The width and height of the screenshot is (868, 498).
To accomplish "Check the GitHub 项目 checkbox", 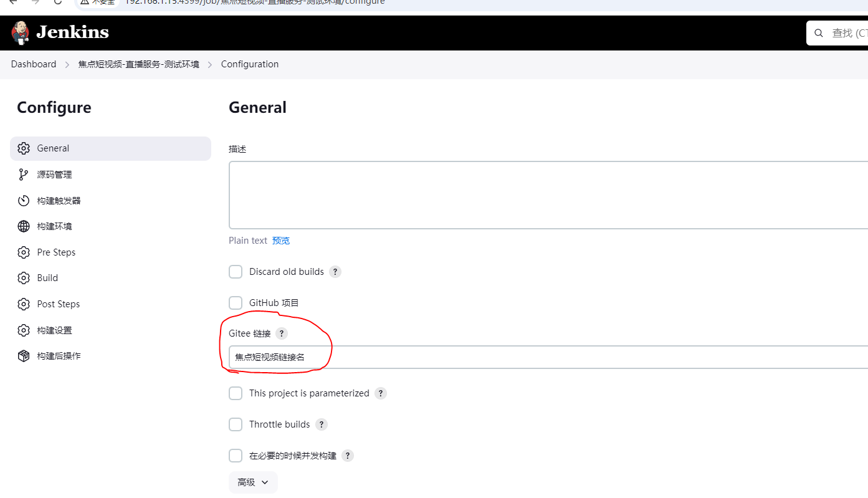I will pyautogui.click(x=236, y=303).
